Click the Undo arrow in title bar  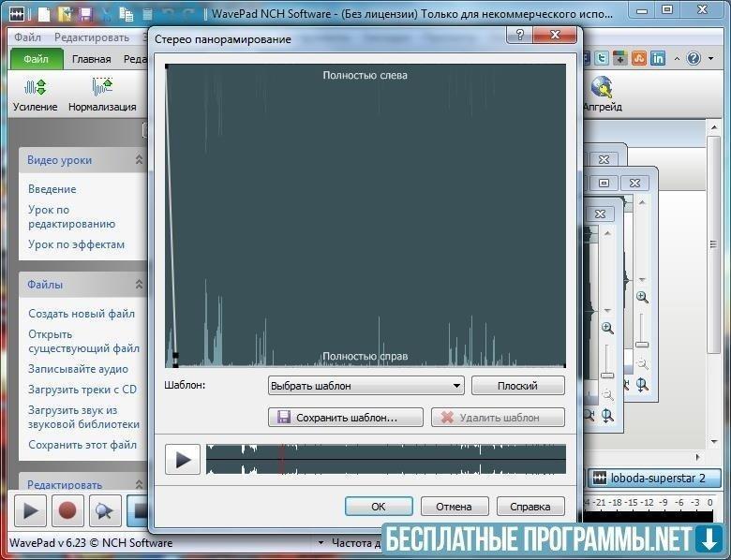click(168, 14)
